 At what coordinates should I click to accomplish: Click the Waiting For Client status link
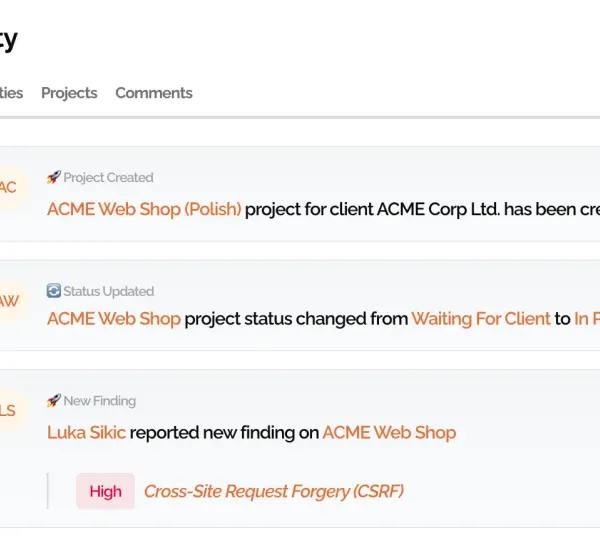pos(481,319)
